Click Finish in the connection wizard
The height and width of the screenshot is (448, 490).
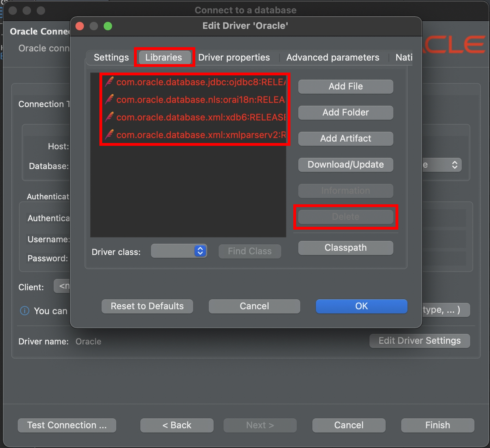[438, 425]
